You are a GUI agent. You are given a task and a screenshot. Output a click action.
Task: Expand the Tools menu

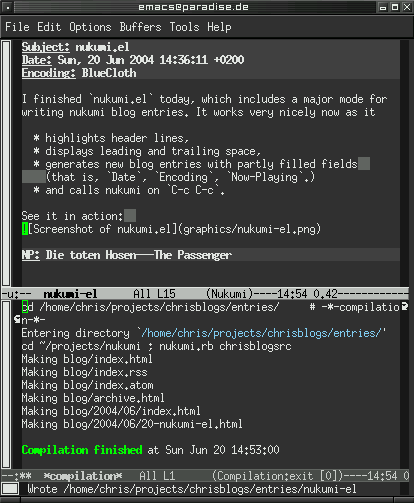pyautogui.click(x=184, y=27)
